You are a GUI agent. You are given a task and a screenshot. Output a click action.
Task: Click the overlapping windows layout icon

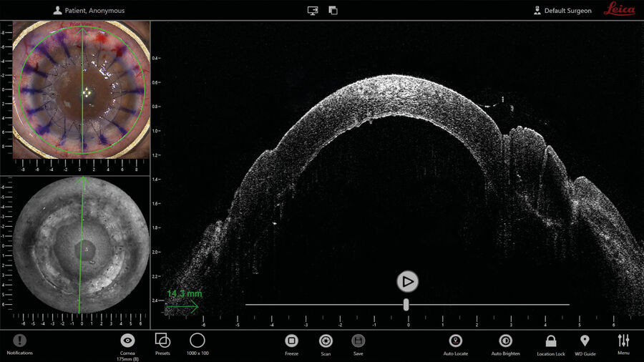tap(333, 10)
